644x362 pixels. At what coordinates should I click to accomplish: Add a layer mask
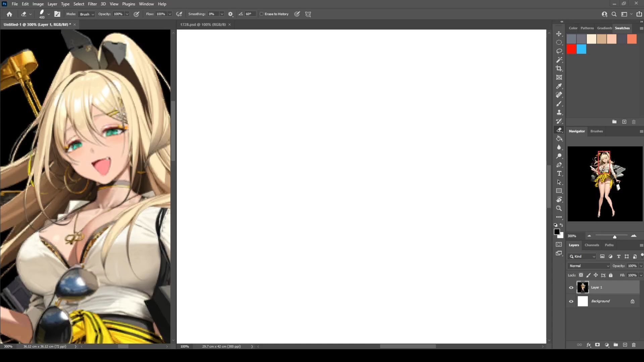pos(597,345)
